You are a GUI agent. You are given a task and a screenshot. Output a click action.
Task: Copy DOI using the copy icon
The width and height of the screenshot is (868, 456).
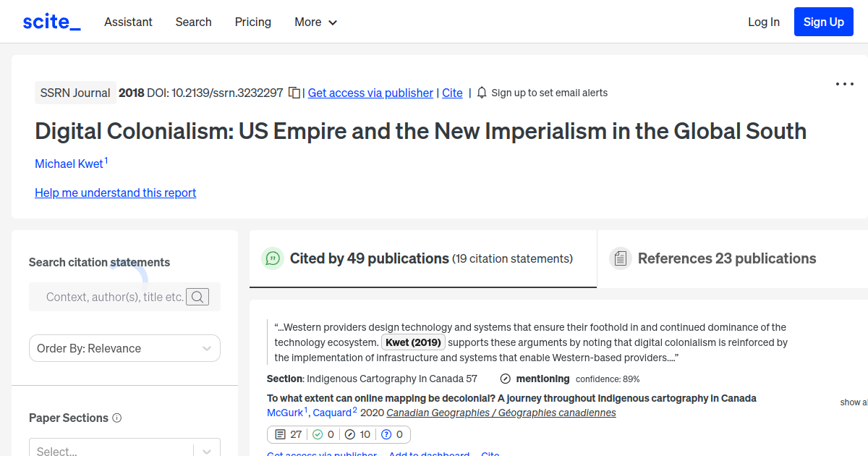pos(294,93)
